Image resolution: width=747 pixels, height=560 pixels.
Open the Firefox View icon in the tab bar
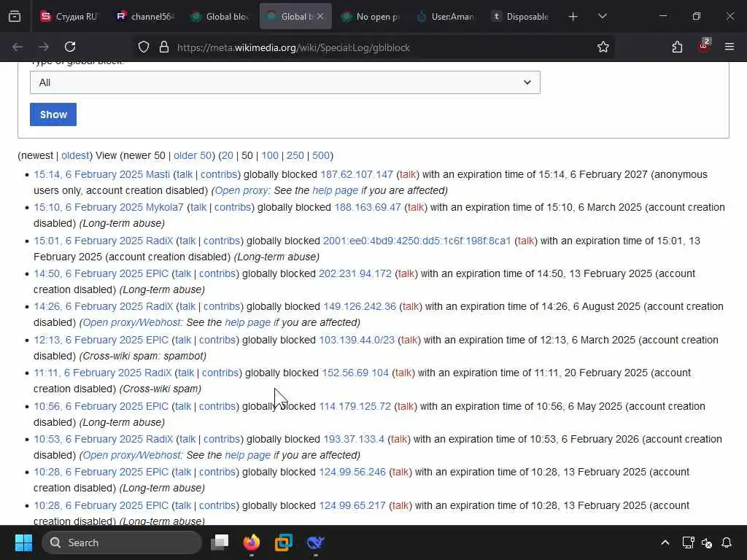click(x=15, y=17)
